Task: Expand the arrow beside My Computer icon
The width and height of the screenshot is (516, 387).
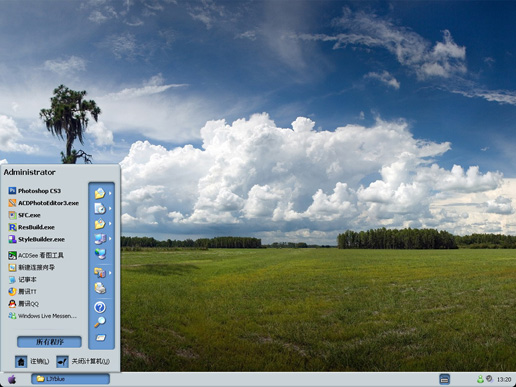Action: [x=110, y=239]
